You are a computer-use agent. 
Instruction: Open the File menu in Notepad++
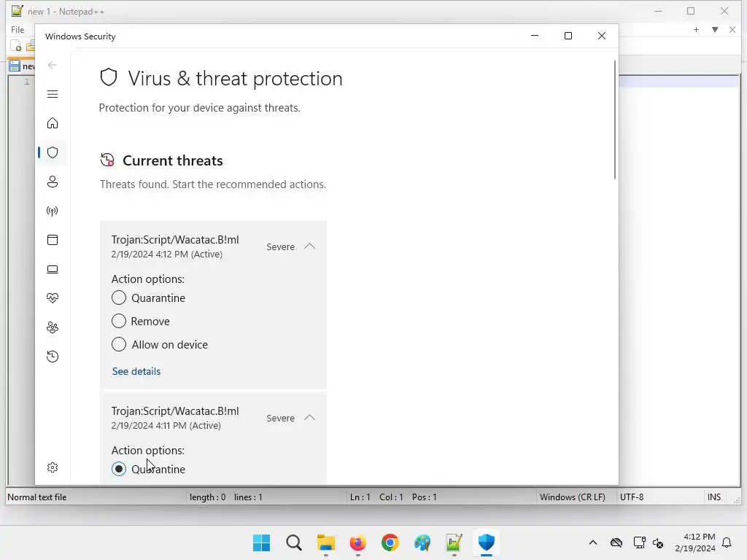(18, 29)
